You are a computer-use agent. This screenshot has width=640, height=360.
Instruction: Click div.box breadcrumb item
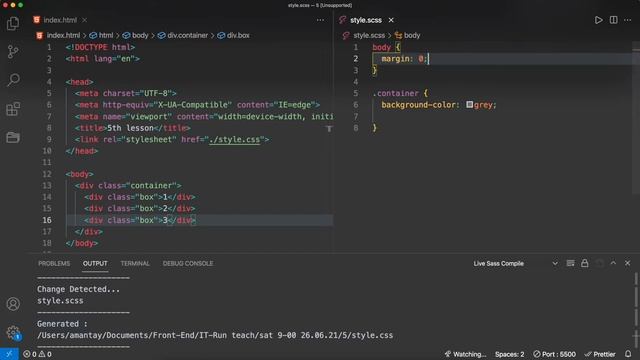coord(238,36)
